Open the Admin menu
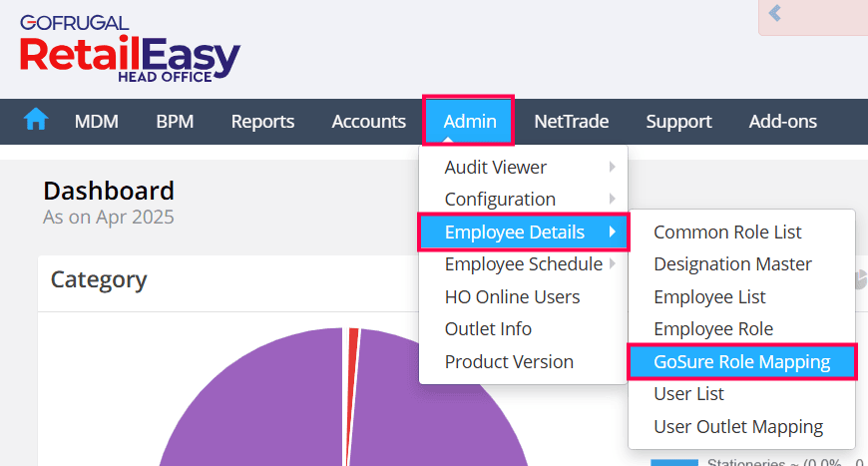 469,122
